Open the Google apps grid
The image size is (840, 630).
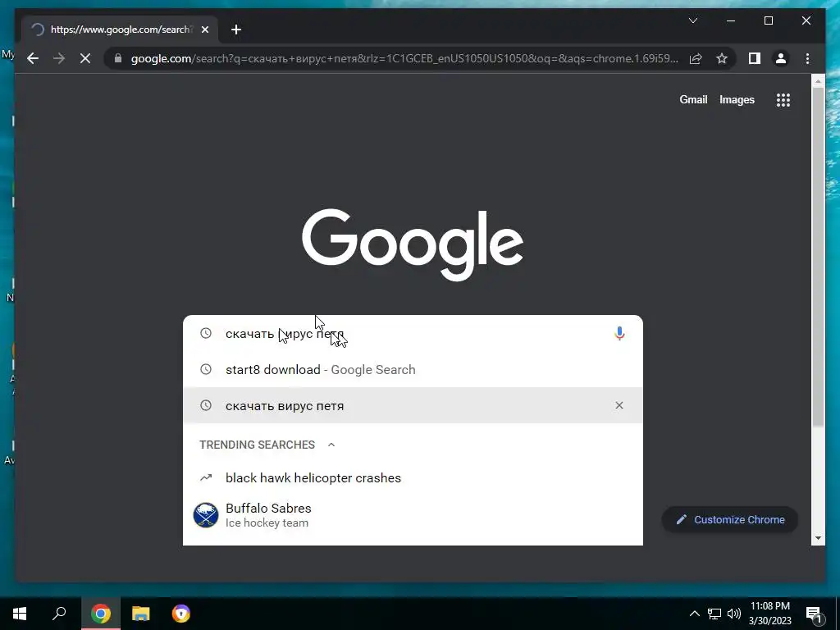point(783,99)
